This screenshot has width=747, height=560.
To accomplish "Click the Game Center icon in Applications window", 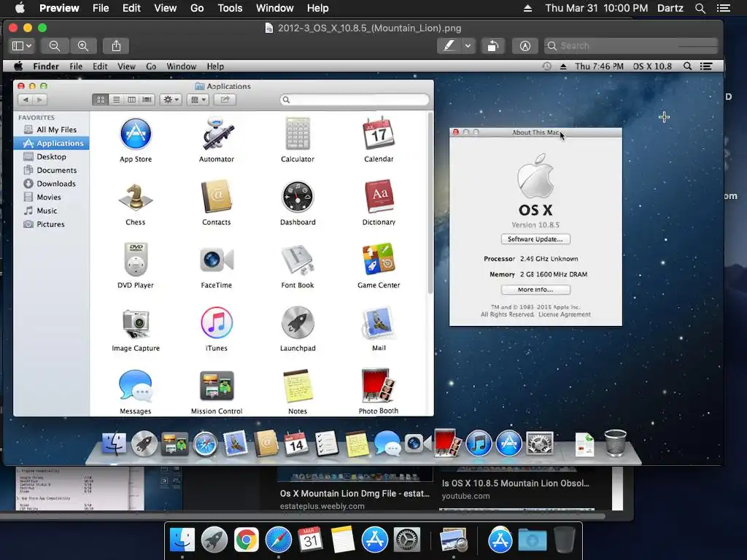I will click(x=379, y=259).
